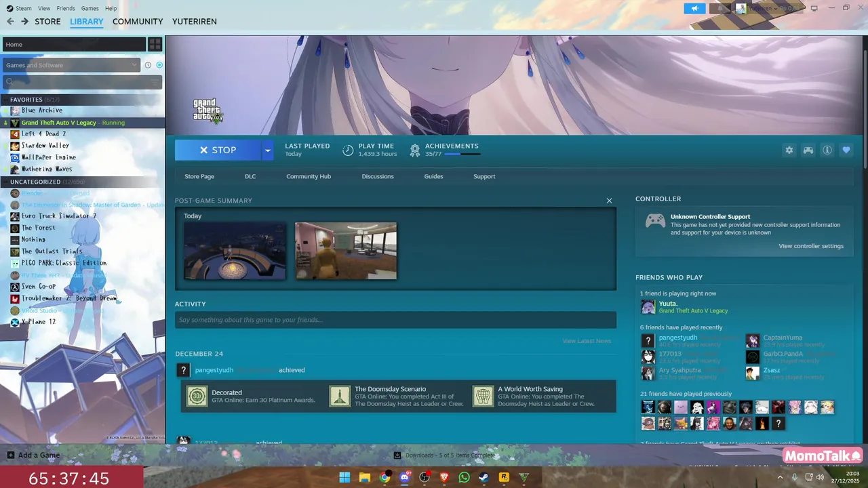Show game information icon
868x488 pixels.
827,150
